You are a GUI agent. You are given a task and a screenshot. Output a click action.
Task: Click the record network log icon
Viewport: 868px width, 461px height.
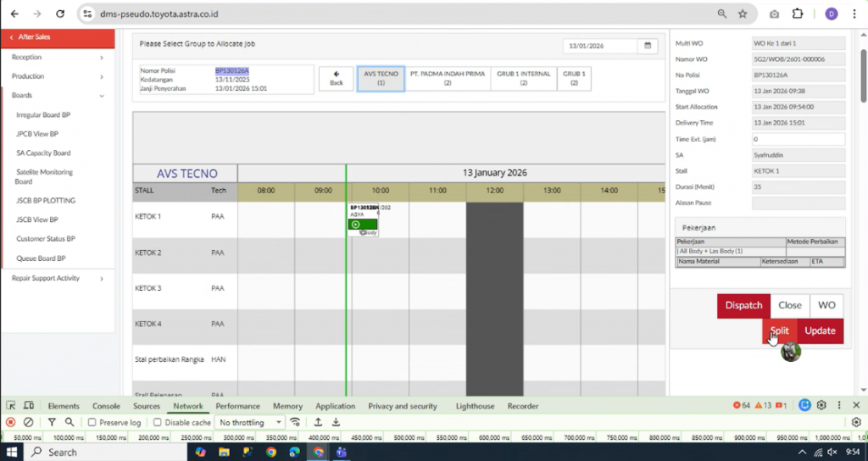click(x=11, y=422)
